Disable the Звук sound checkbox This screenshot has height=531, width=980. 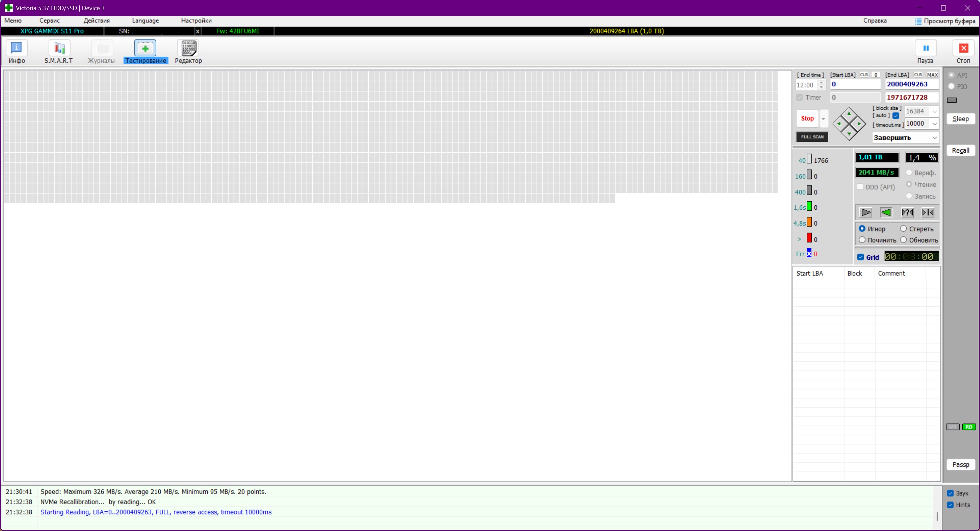point(950,493)
